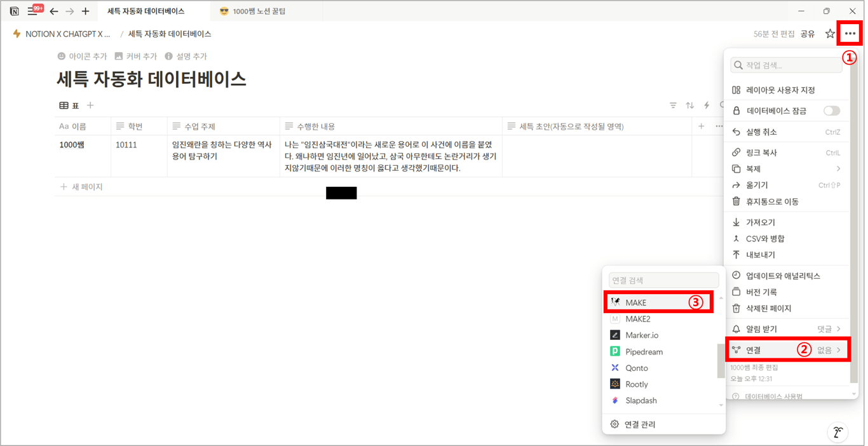This screenshot has width=868, height=446.
Task: Click the 업데이트와 애널리틱스 clock icon
Action: point(736,276)
